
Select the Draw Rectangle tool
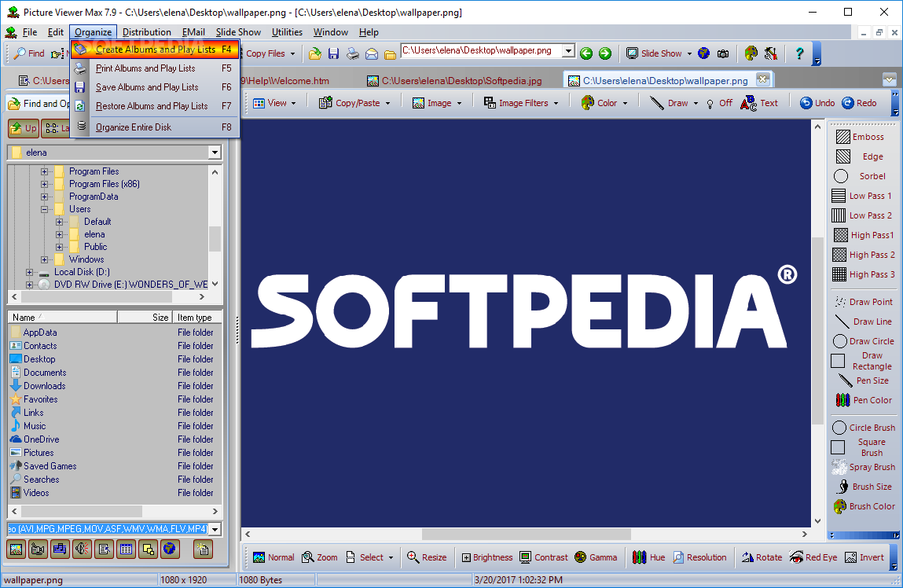click(x=862, y=361)
